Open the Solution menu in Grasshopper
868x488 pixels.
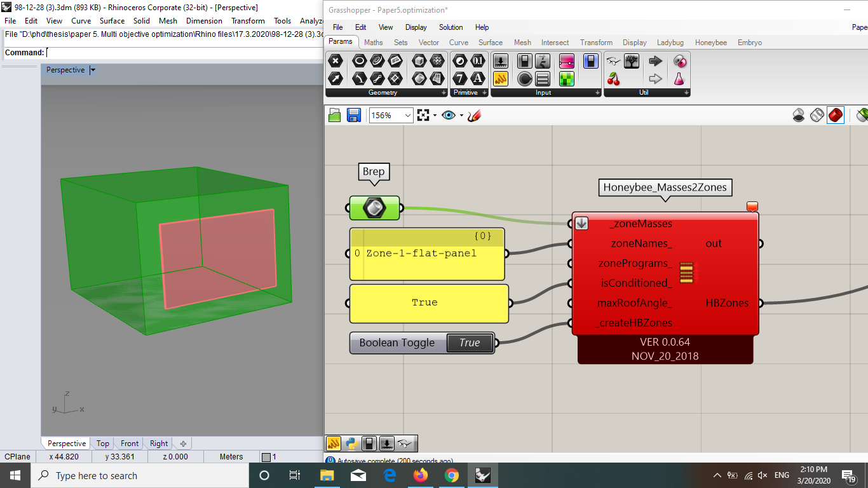coord(451,27)
